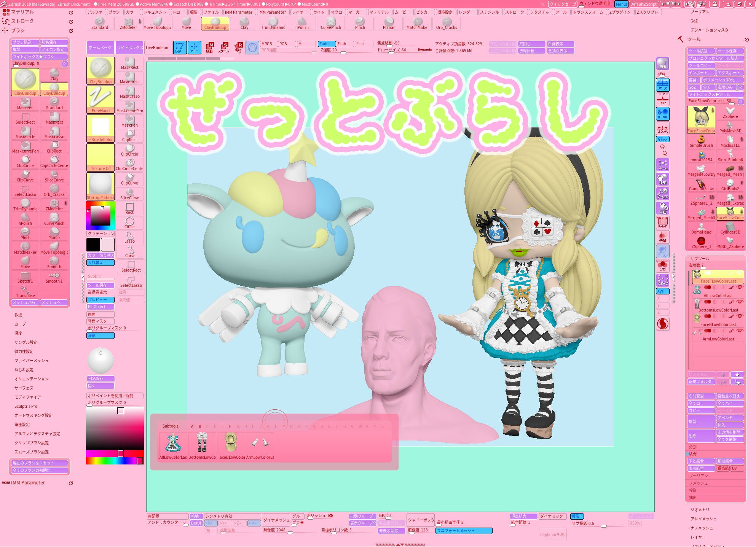The width and height of the screenshot is (756, 547).
Task: Toggle eye visibility of AllLowColorLast subtool
Action: click(x=740, y=287)
